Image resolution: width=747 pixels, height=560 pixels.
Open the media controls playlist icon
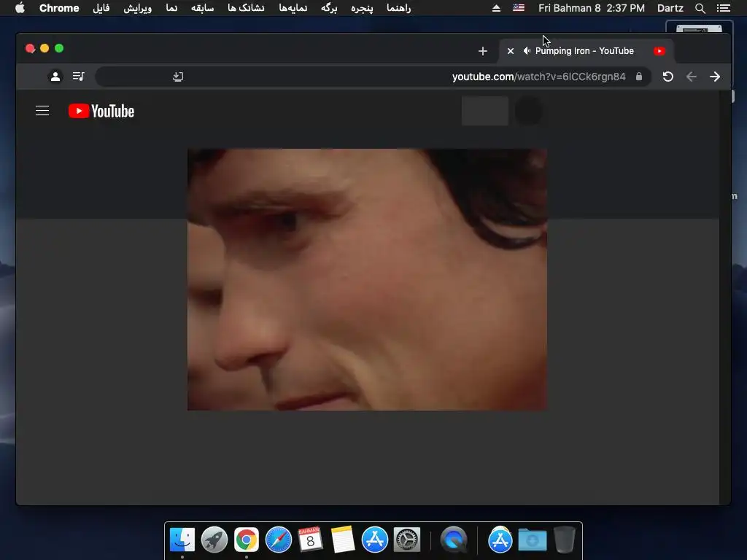pos(79,76)
